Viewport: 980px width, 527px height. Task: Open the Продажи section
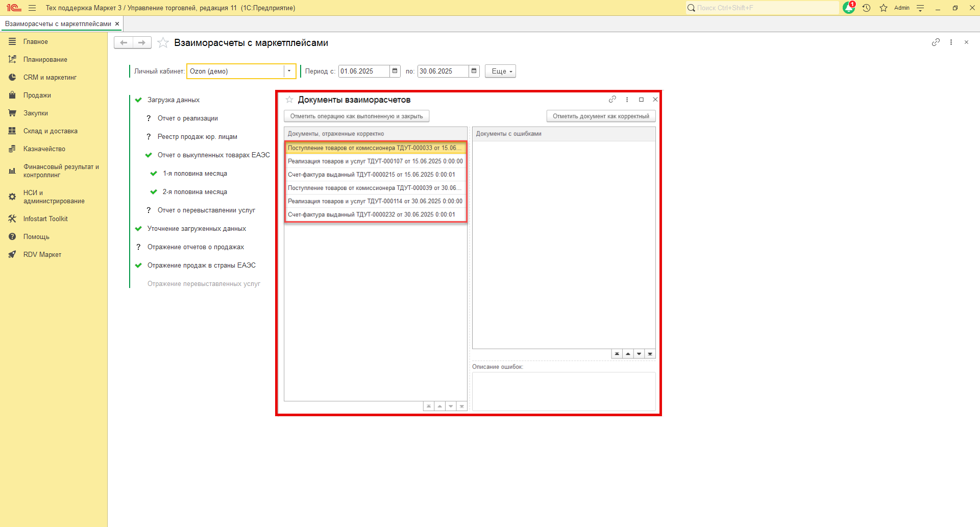37,95
